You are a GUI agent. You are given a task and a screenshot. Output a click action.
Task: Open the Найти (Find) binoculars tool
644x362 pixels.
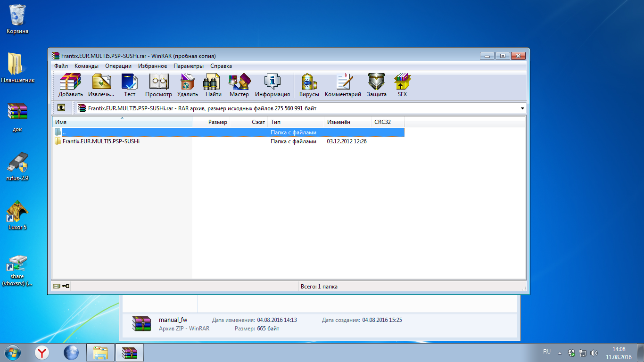tap(213, 85)
